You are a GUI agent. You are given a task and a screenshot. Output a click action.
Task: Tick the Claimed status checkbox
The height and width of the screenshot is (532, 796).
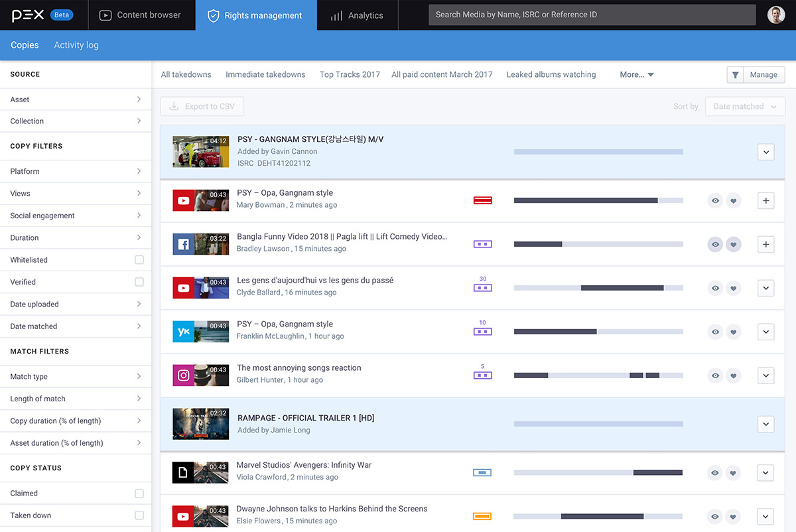pyautogui.click(x=139, y=494)
